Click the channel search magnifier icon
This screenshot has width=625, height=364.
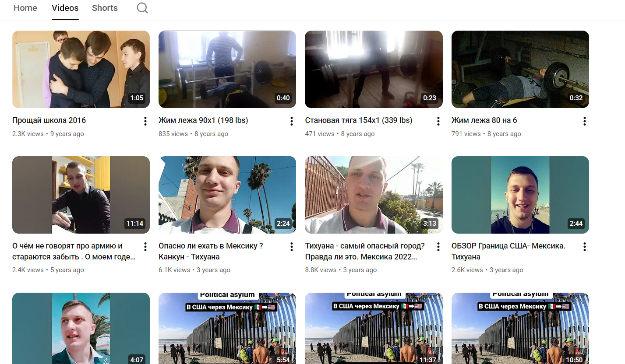pos(142,8)
